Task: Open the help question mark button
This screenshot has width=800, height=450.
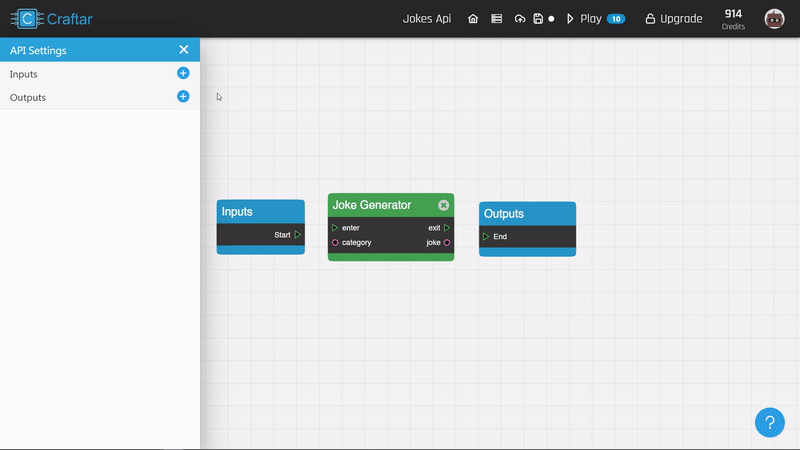Action: [769, 423]
